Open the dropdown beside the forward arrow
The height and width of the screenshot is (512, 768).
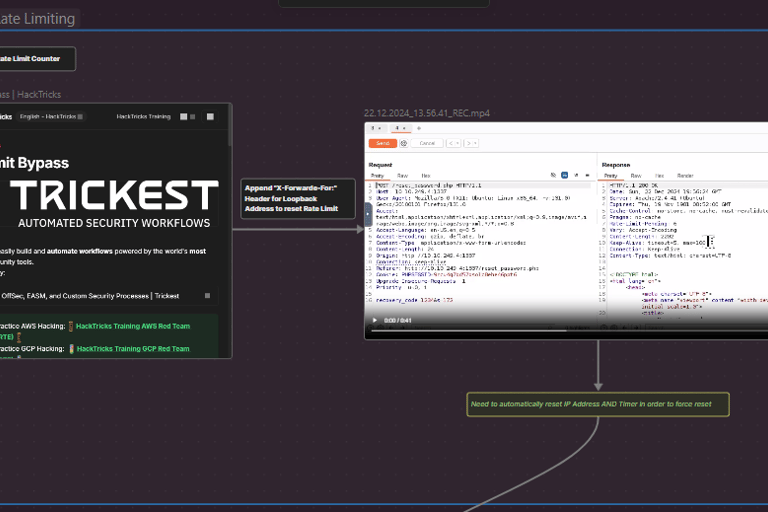click(x=475, y=143)
